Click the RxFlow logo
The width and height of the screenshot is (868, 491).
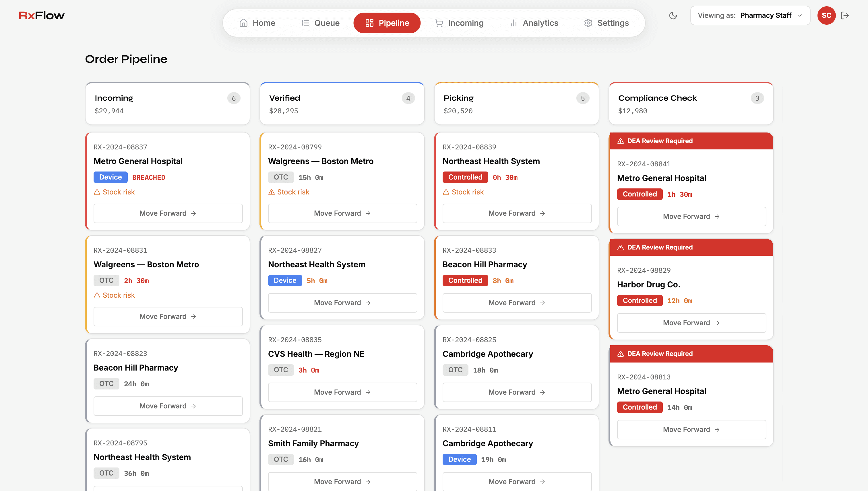(x=42, y=15)
